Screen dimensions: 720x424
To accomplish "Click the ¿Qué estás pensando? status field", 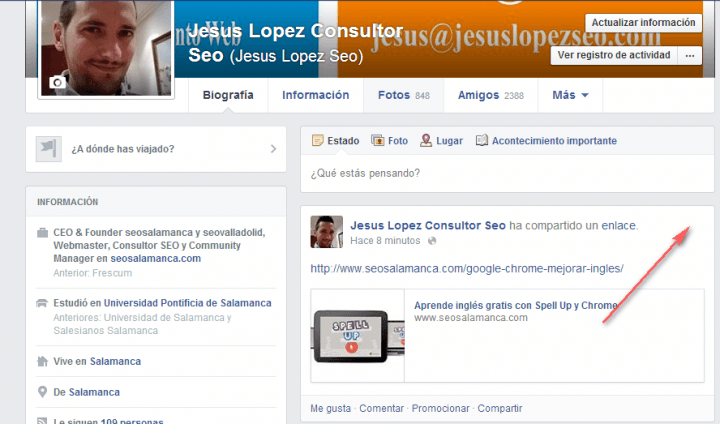I will coord(507,173).
